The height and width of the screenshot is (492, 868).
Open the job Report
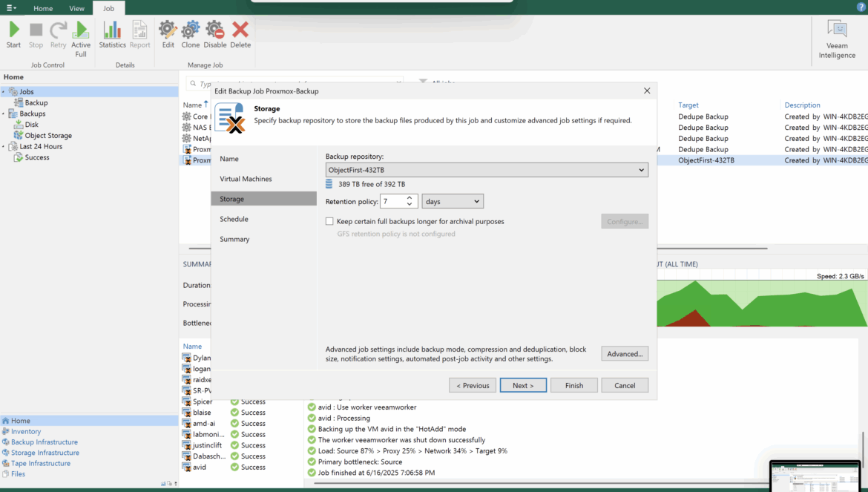click(x=139, y=35)
